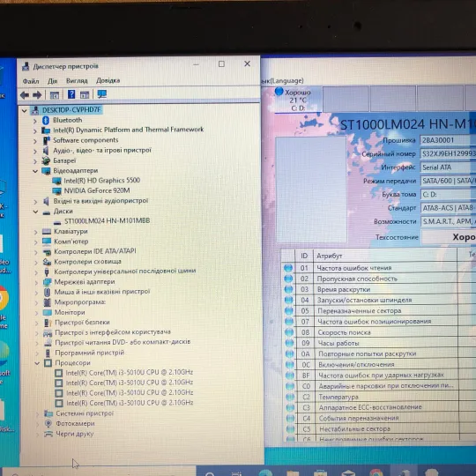This screenshot has height=476, width=476.
Task: Select row C5 Нестабильные сектора
Action: (354, 429)
